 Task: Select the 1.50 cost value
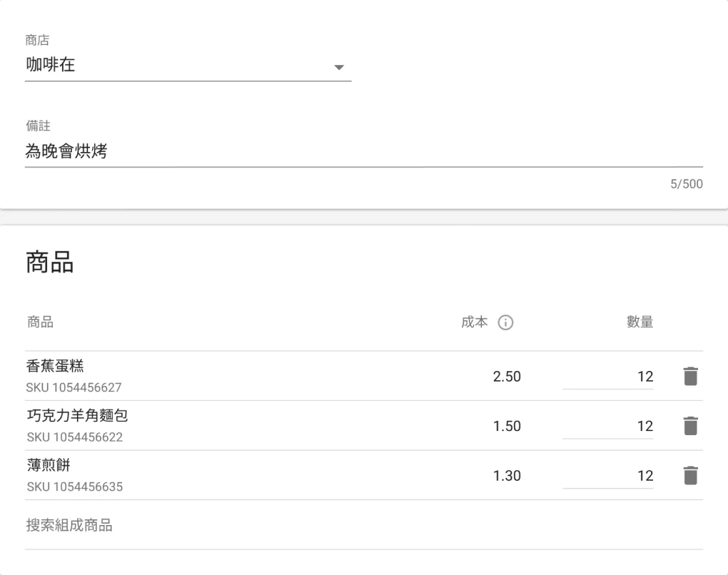[507, 427]
